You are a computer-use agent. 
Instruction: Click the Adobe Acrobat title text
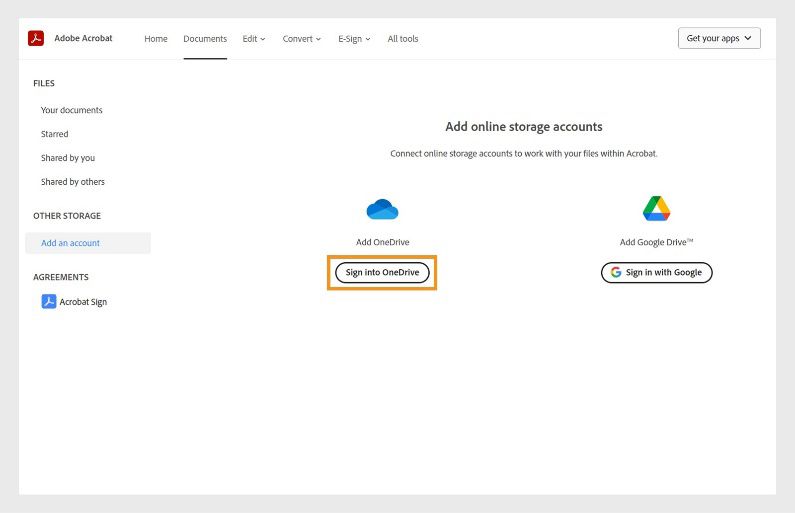83,38
